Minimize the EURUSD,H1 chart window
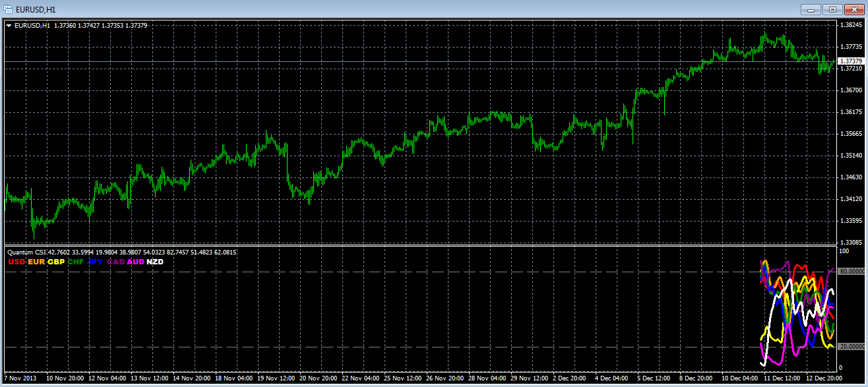 coord(811,9)
